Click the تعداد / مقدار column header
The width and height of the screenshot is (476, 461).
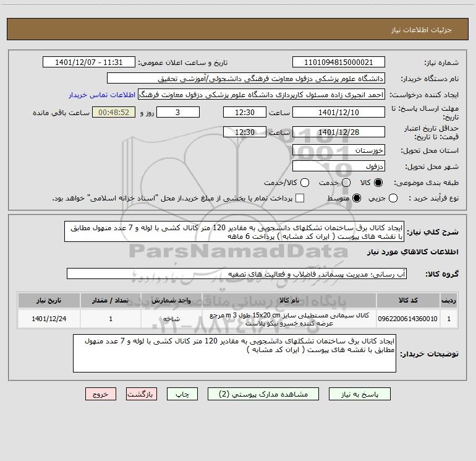tap(111, 300)
